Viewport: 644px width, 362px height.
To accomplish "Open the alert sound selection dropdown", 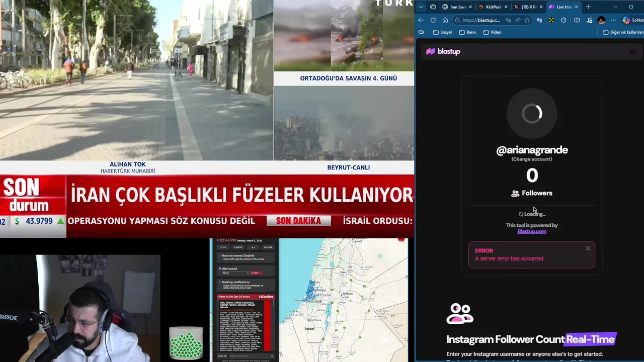I will coord(235,273).
